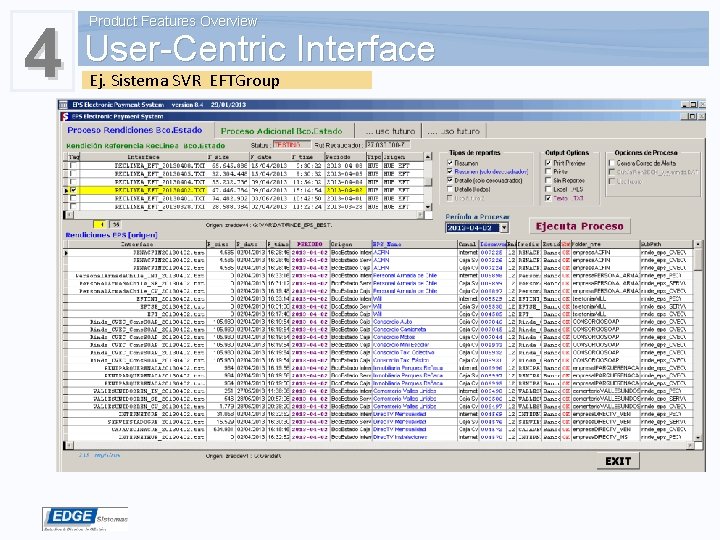The image size is (720, 540).
Task: Enable the Excel .XLS output checkbox
Action: [548, 189]
